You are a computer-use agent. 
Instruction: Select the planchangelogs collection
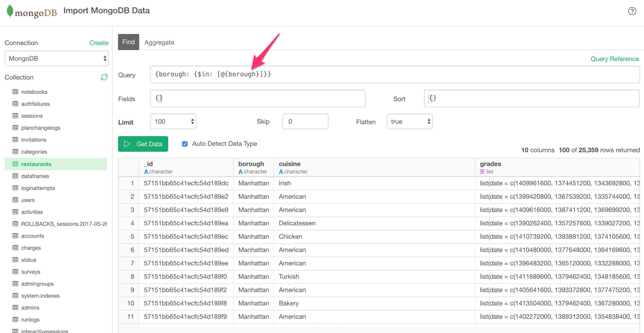[41, 128]
